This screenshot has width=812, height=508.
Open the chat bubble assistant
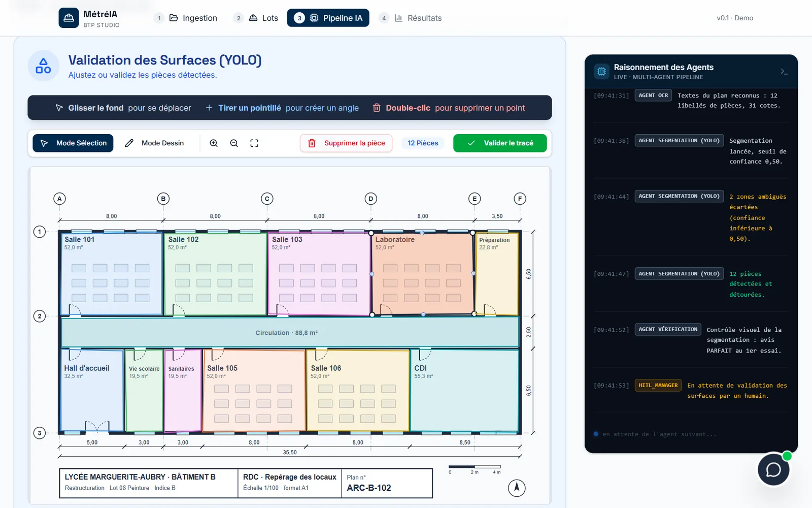[773, 469]
